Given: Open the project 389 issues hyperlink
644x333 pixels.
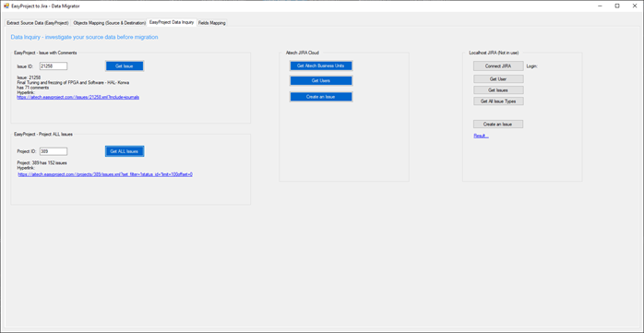Looking at the screenshot, I should (x=105, y=174).
